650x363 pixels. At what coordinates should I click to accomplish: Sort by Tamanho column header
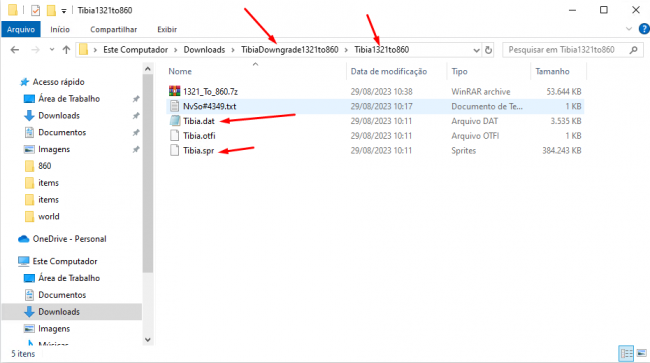552,71
